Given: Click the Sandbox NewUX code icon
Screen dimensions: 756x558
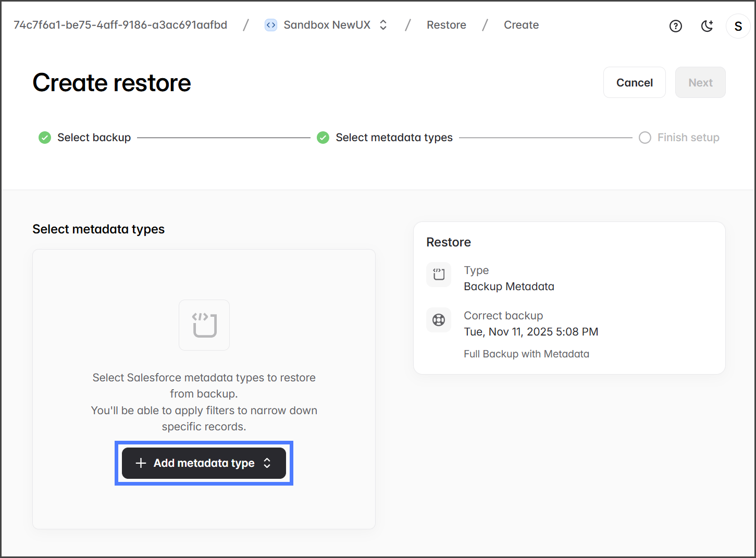Looking at the screenshot, I should coord(271,25).
